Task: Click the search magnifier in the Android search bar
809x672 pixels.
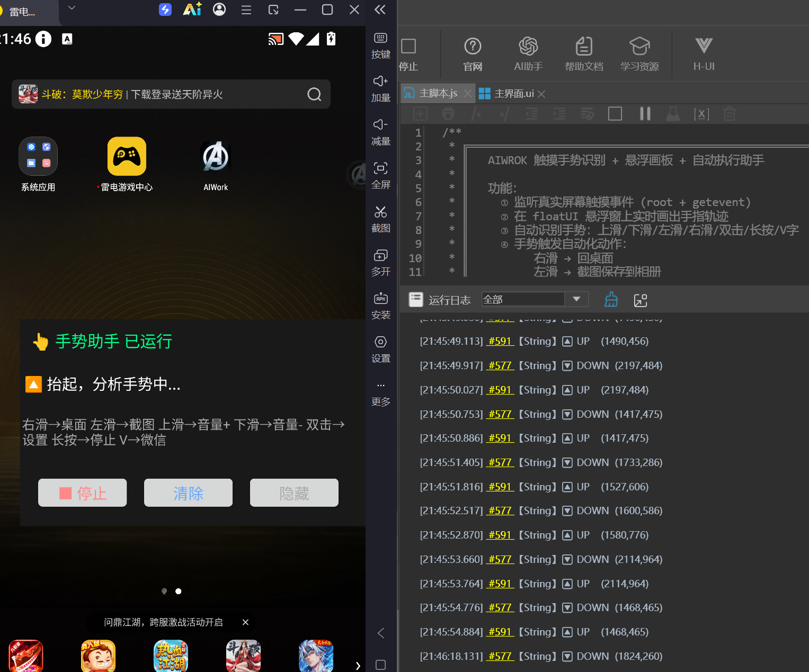Action: point(314,94)
